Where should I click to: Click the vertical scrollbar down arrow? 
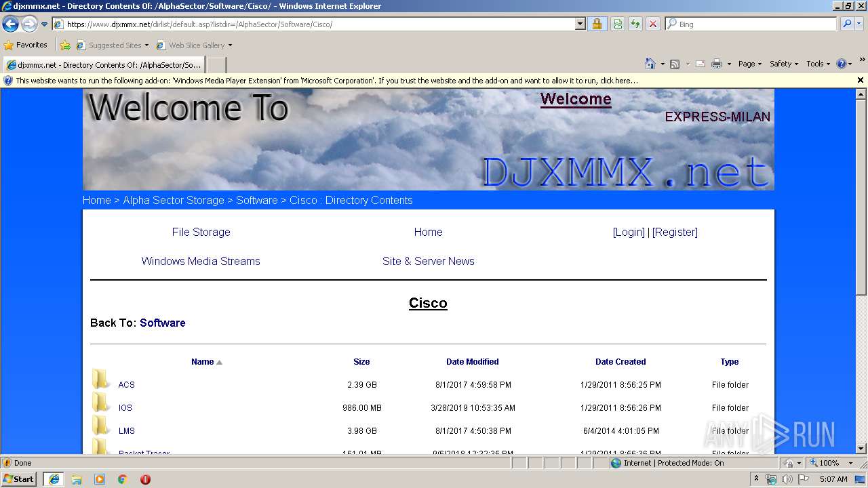click(x=861, y=449)
